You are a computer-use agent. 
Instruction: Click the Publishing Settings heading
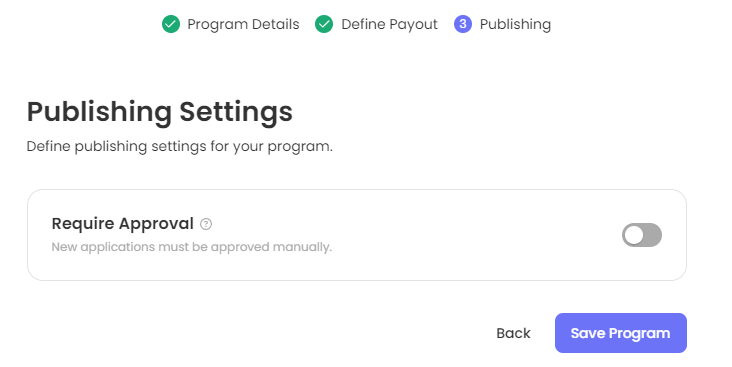160,112
